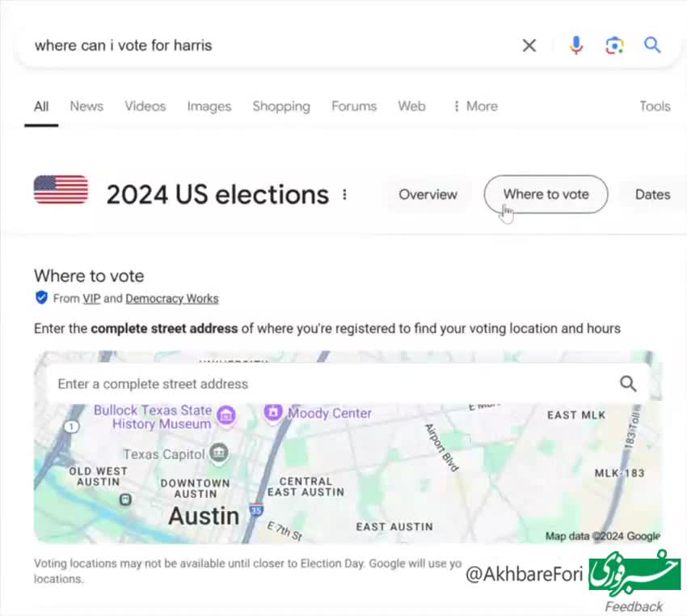
Task: Open 2024 US elections options dots
Action: click(345, 195)
